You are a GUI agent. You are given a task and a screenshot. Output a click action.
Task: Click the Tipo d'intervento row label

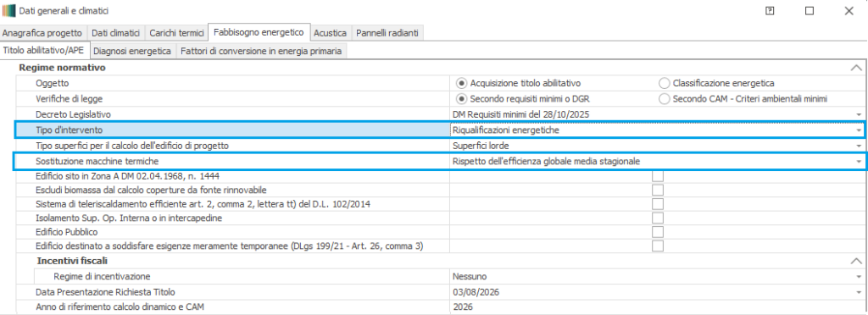click(x=70, y=130)
